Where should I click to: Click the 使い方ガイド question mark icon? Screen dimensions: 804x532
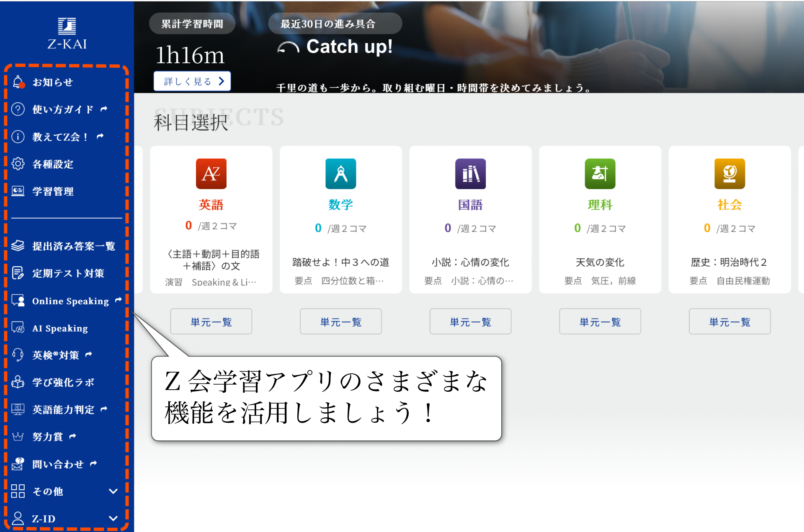click(18, 109)
